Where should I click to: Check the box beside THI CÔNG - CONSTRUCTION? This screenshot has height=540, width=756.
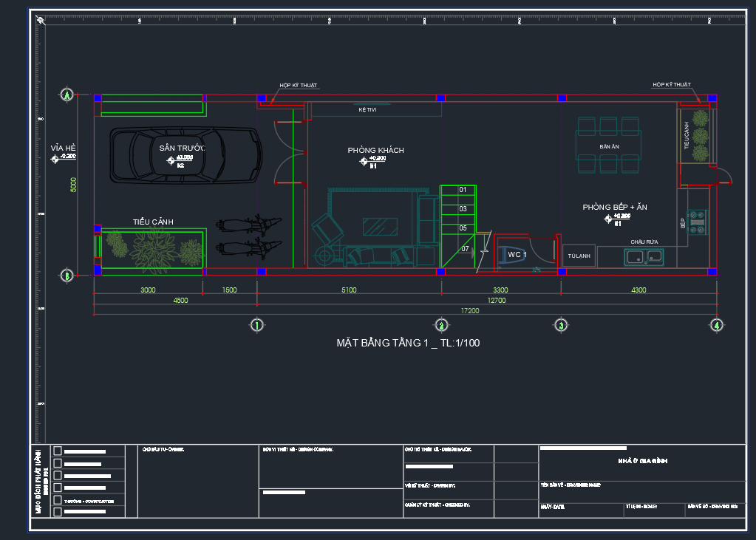pos(58,500)
